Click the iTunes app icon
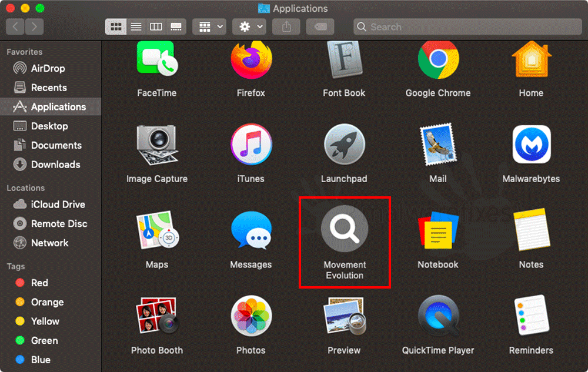The image size is (588, 372). pyautogui.click(x=251, y=144)
